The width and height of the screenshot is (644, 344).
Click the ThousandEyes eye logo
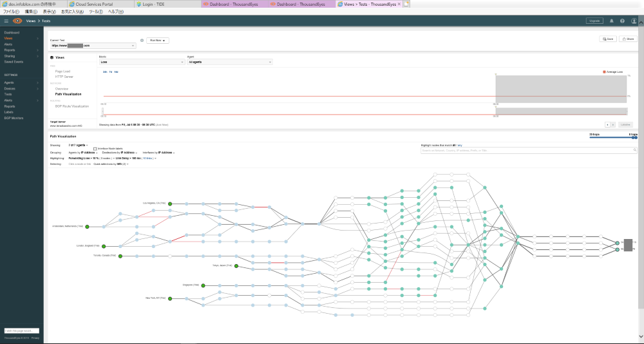click(x=17, y=21)
